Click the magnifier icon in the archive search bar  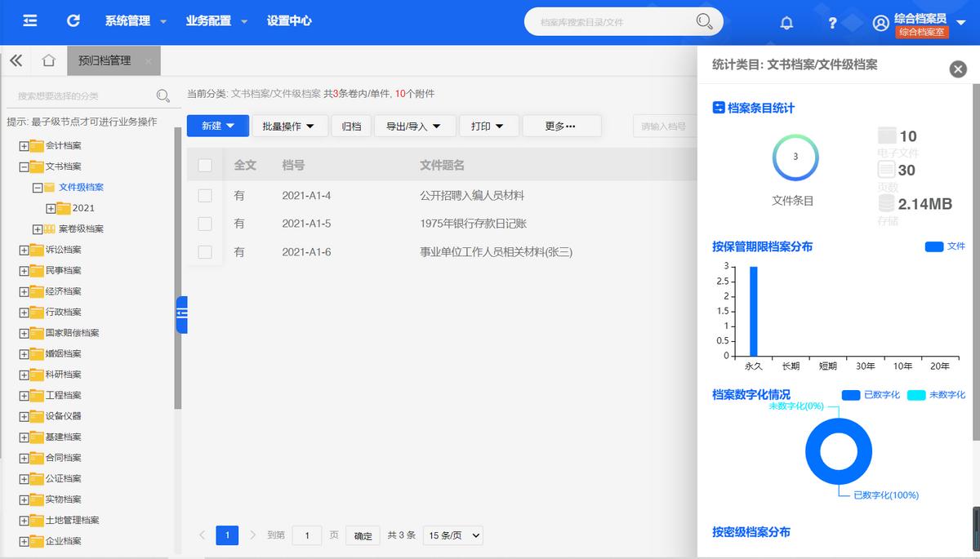[x=702, y=22]
